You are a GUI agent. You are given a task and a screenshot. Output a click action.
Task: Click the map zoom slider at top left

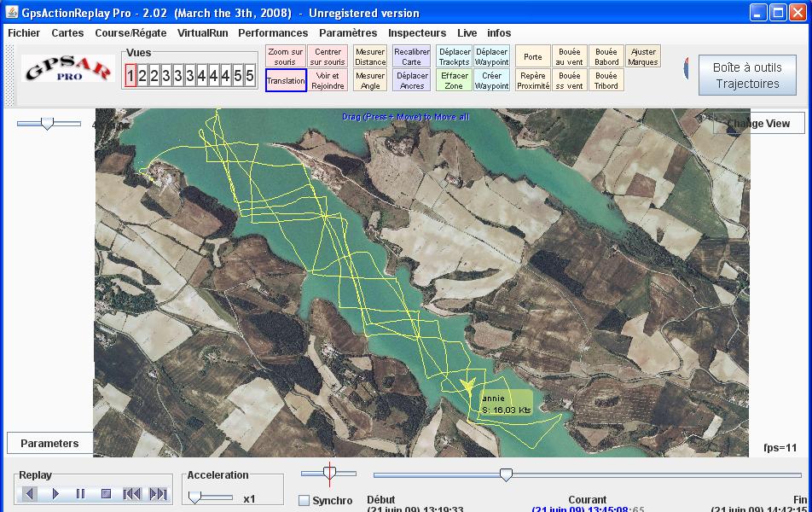pos(49,124)
